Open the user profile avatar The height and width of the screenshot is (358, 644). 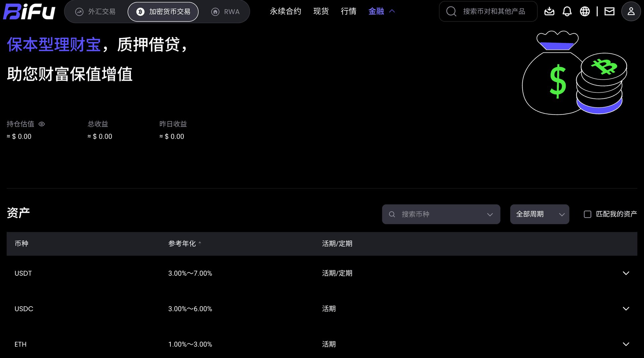tap(631, 11)
